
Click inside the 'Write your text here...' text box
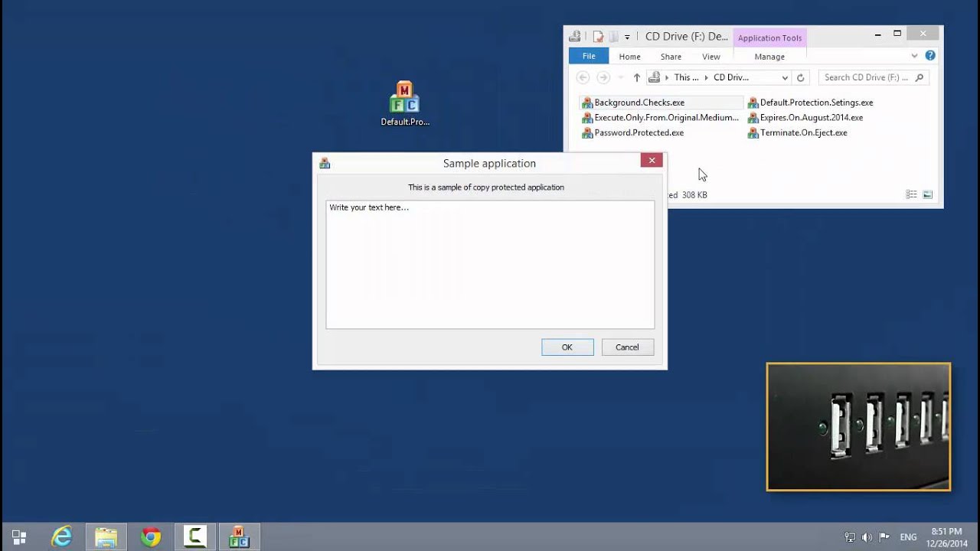click(x=490, y=265)
